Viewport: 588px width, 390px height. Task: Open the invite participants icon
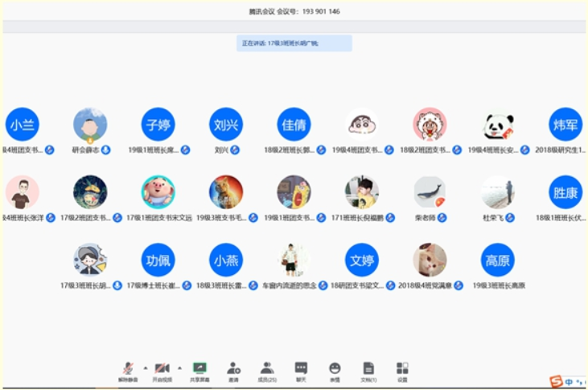pos(233,369)
